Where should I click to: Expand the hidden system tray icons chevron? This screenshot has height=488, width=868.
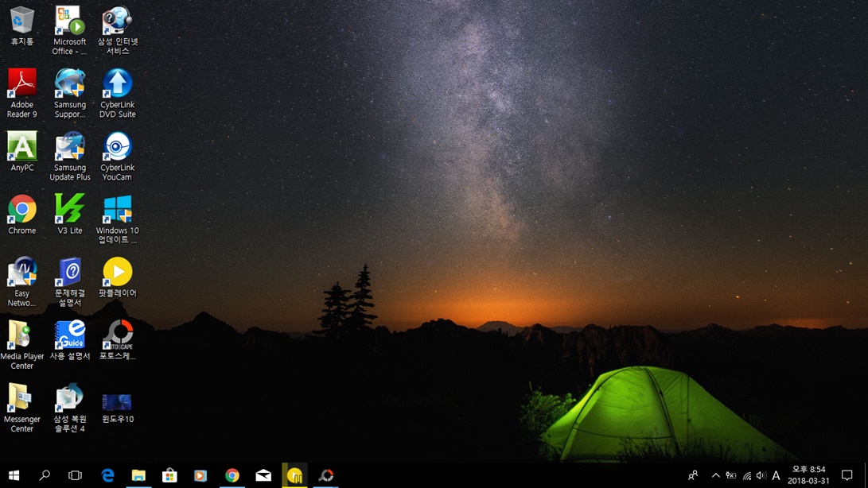715,475
